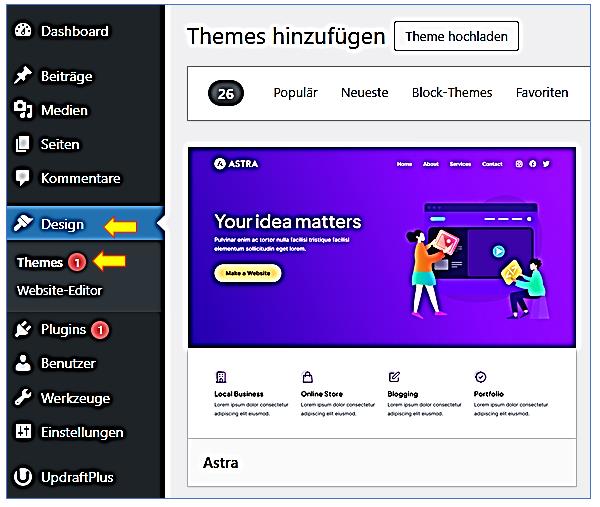Click the 26 theme count badge
Viewport: 600px width, 507px height.
226,93
